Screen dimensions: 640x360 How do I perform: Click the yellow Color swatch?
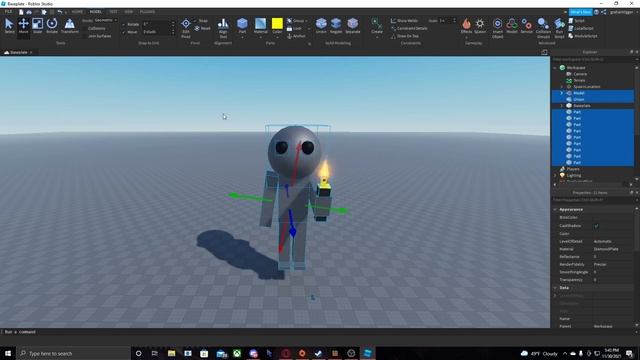(x=277, y=24)
